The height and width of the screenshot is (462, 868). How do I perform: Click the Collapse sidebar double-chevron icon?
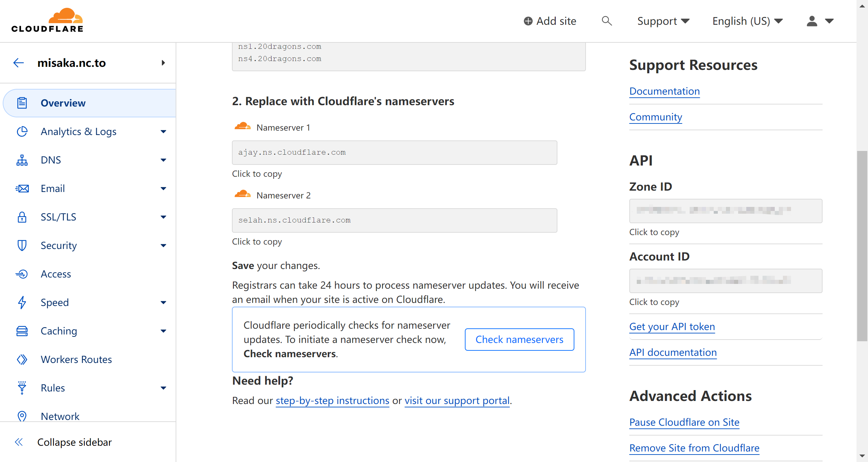tap(19, 442)
